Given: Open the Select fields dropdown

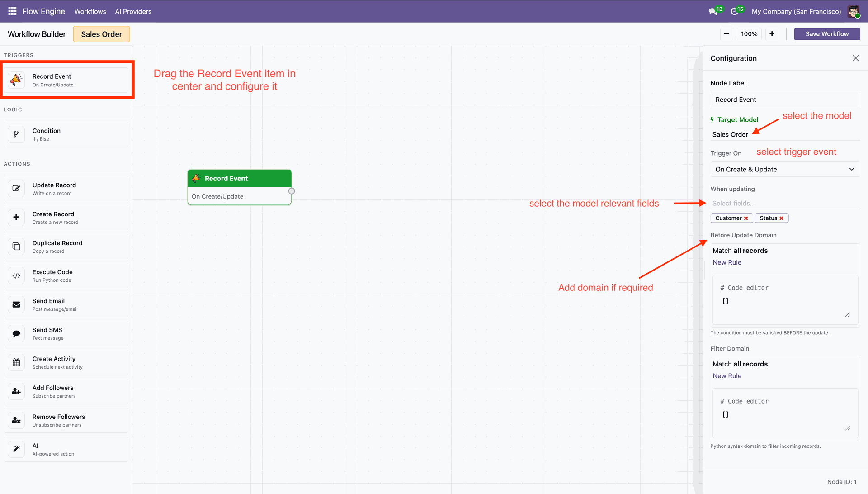Looking at the screenshot, I should (785, 203).
